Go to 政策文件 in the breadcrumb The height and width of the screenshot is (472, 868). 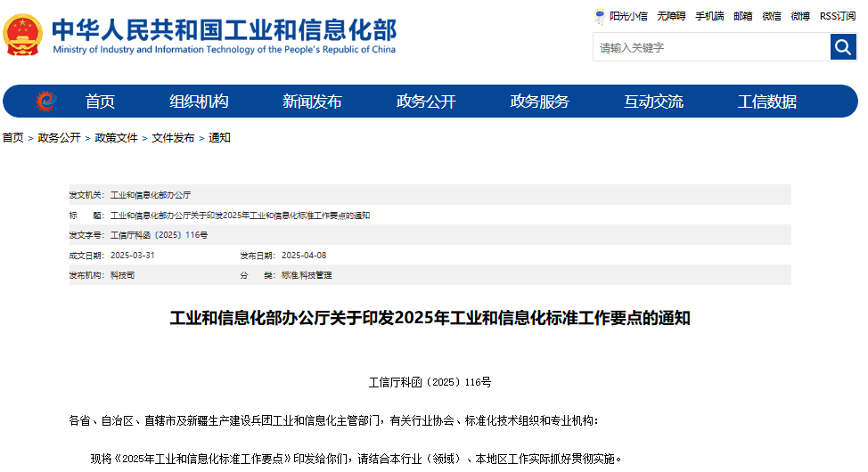coord(116,138)
